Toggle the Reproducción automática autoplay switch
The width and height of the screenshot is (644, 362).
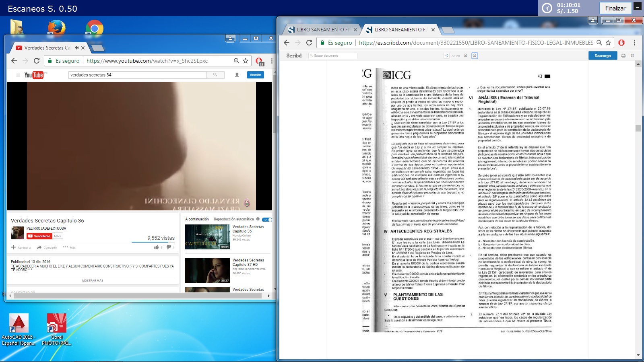tap(267, 219)
